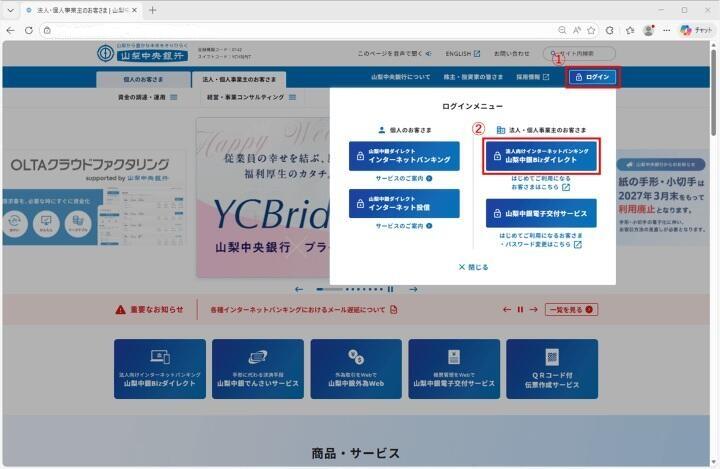Expand このページを音声で聞く option
This screenshot has width=720, height=469.
point(394,53)
